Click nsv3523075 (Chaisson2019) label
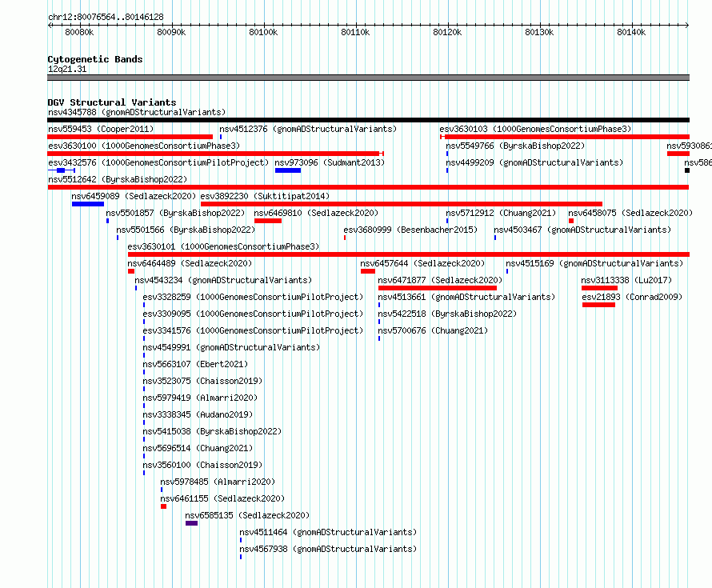Image resolution: width=712 pixels, height=588 pixels. pos(203,381)
